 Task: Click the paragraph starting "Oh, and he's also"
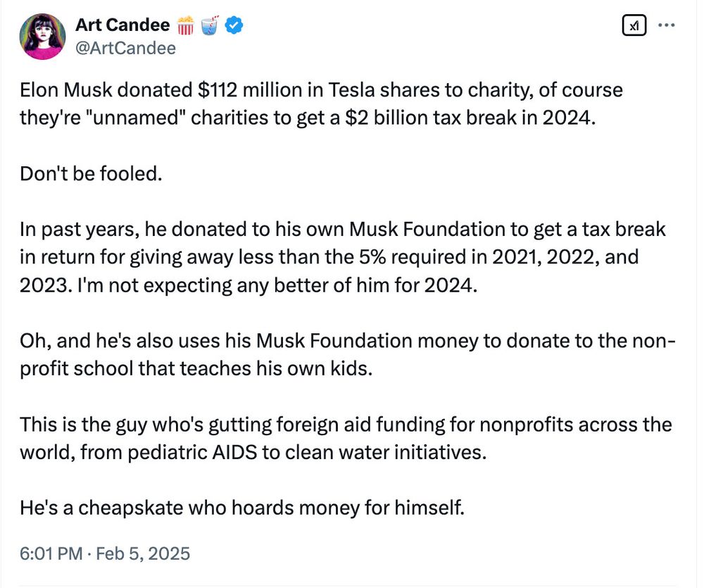345,354
